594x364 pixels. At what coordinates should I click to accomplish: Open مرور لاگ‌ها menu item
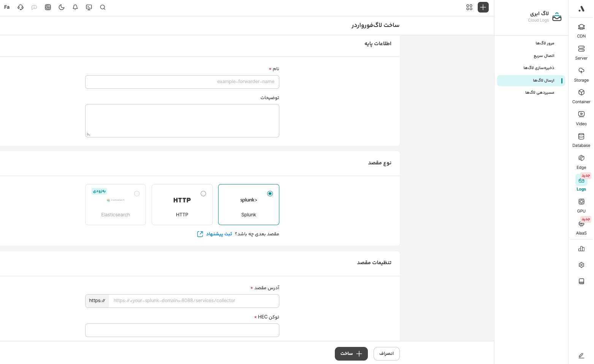545,43
